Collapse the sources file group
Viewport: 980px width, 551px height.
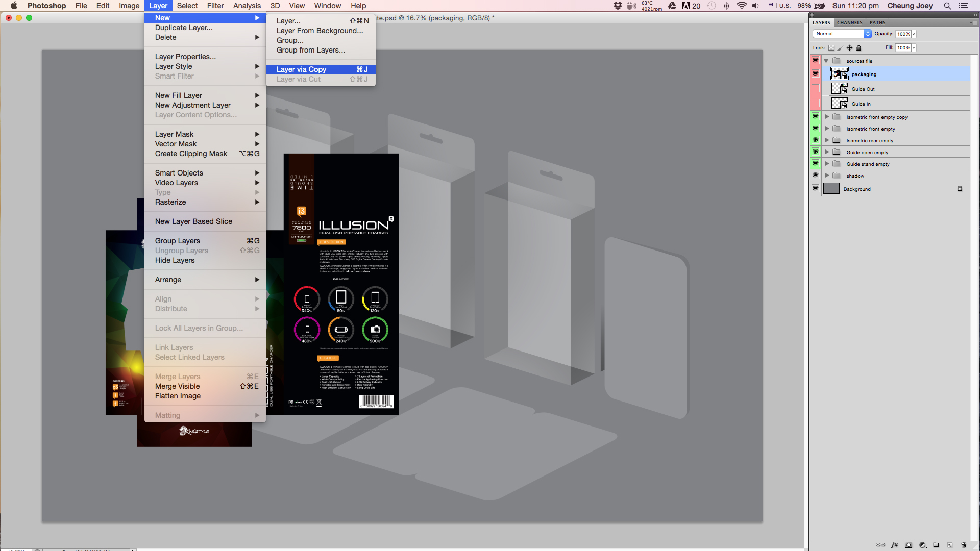click(x=826, y=61)
